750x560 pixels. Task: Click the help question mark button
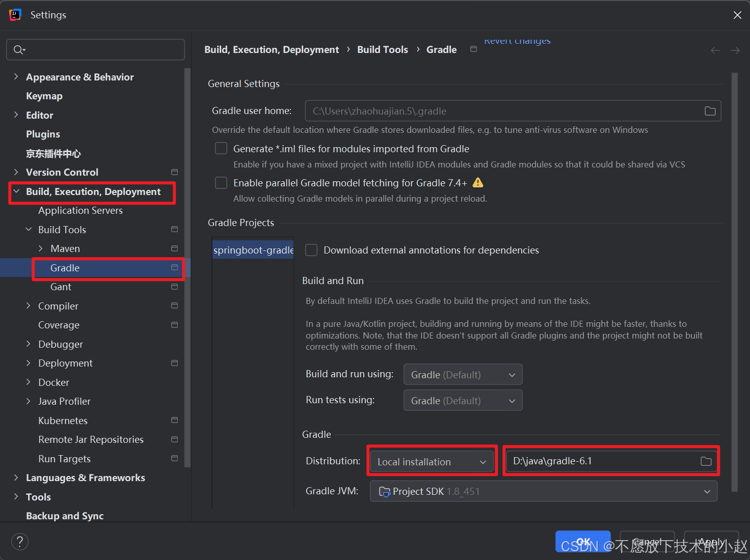click(x=20, y=542)
